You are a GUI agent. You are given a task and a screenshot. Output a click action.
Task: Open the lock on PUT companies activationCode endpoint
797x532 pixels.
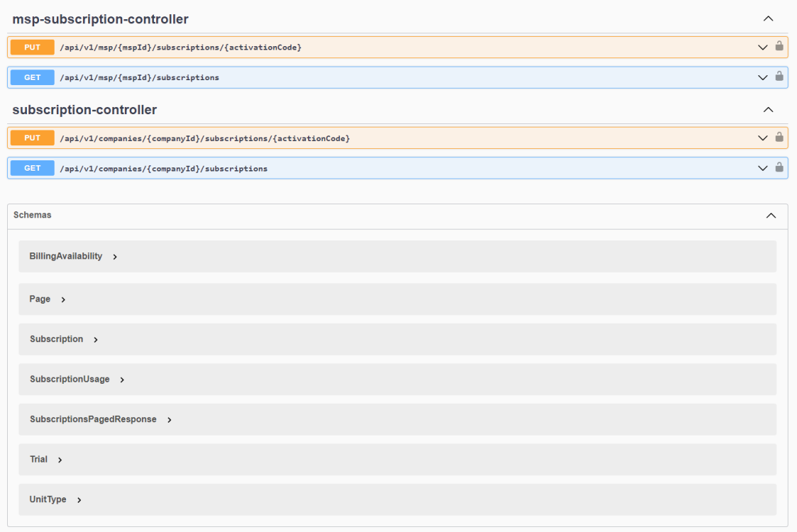779,138
